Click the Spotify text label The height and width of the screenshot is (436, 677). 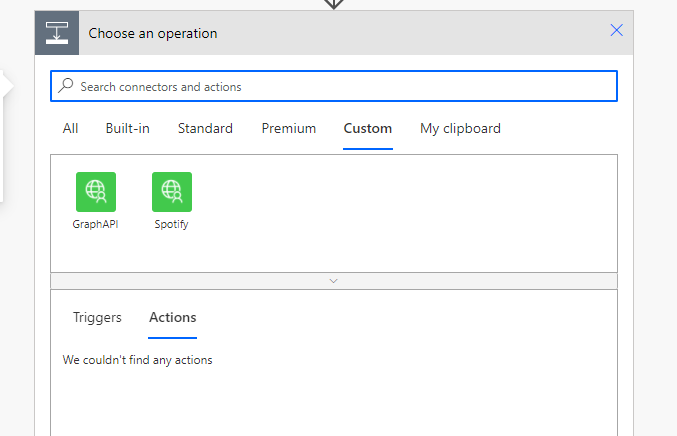pos(171,224)
